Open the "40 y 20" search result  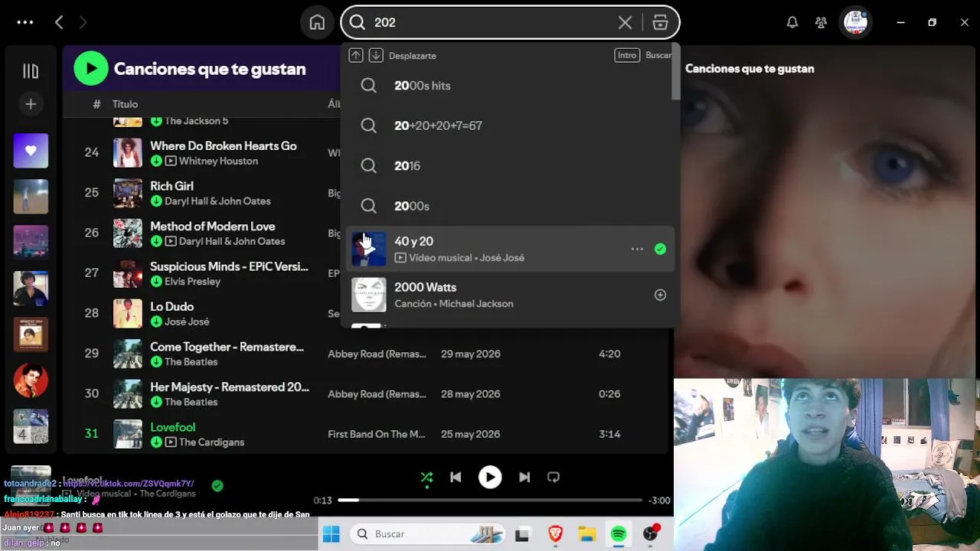[509, 249]
